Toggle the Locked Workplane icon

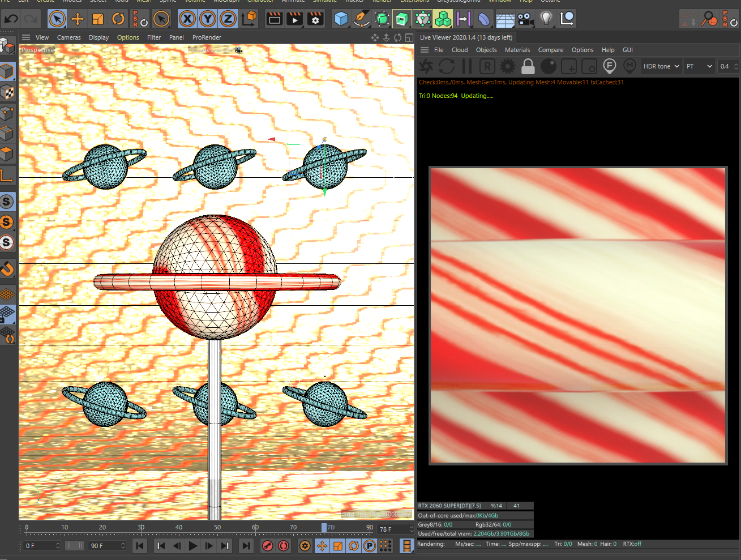7,314
